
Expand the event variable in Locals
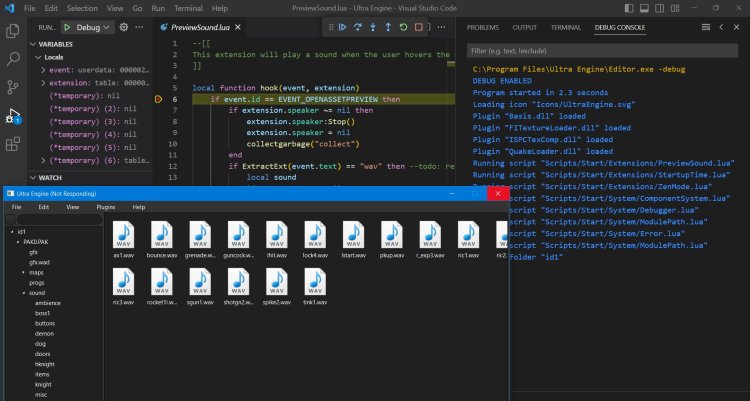[44, 70]
